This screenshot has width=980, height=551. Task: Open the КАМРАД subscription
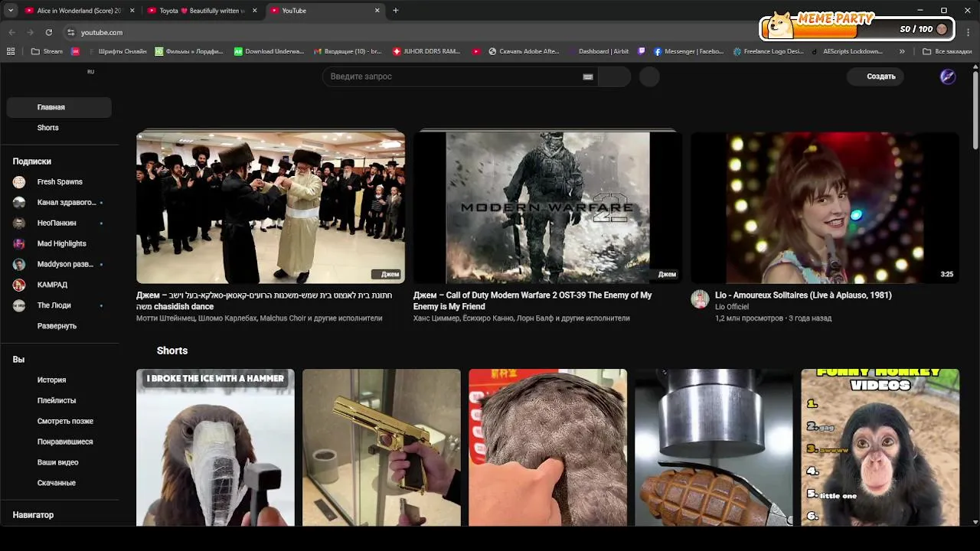[x=59, y=285]
